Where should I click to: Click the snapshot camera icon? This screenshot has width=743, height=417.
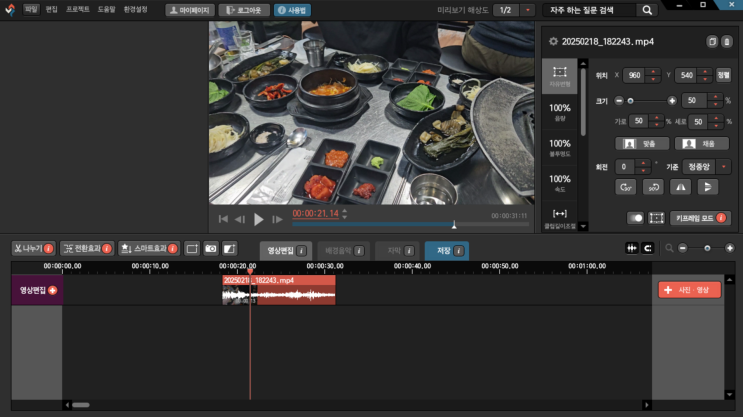[211, 248]
